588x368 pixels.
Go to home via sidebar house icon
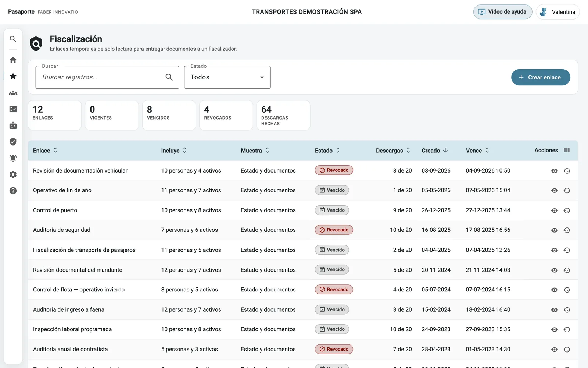(x=13, y=60)
